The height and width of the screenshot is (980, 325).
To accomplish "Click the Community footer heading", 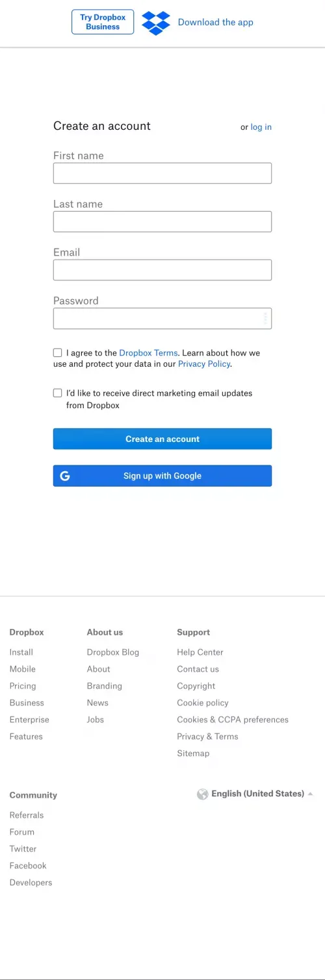I will click(33, 795).
